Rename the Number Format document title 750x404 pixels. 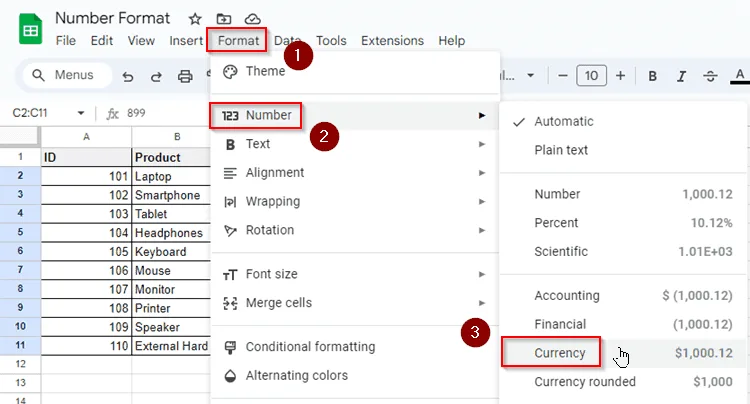point(112,18)
